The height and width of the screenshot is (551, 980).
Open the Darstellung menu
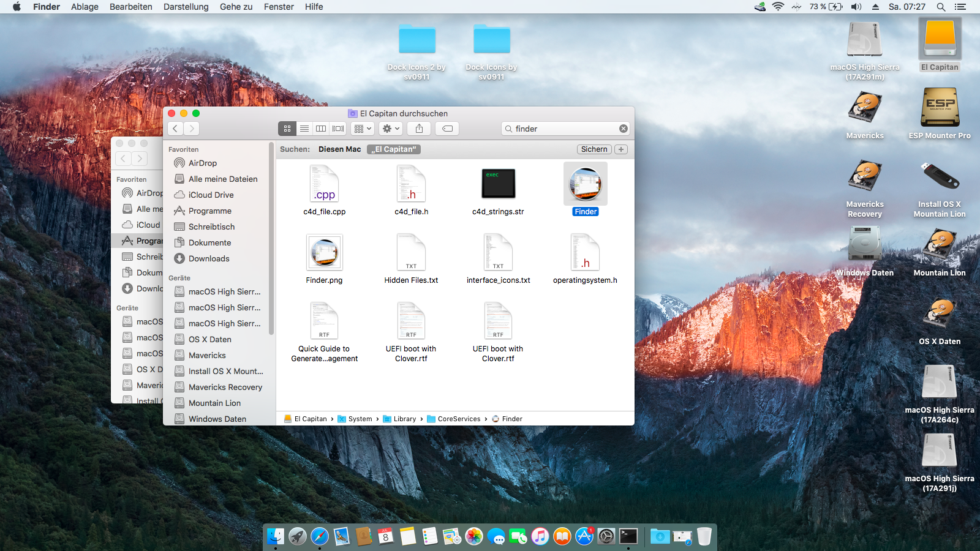(x=186, y=7)
